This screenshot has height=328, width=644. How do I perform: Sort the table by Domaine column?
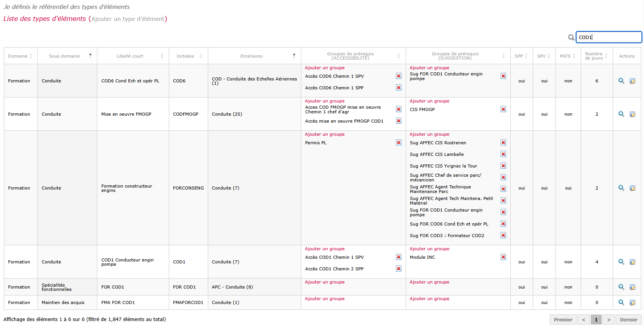(x=21, y=56)
